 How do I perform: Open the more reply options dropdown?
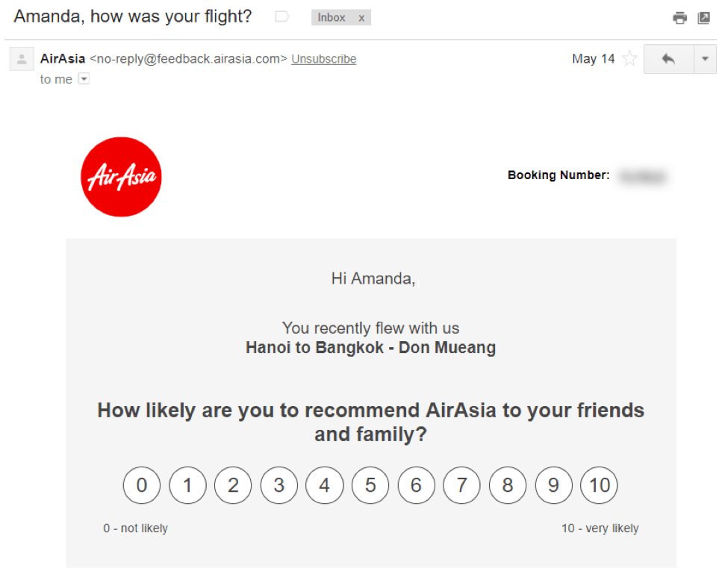point(705,59)
